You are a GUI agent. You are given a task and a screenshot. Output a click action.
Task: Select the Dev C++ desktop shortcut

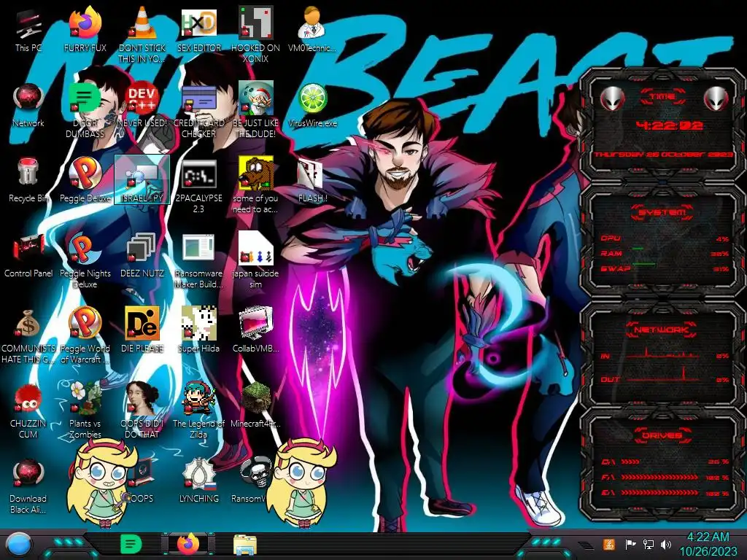point(142,105)
